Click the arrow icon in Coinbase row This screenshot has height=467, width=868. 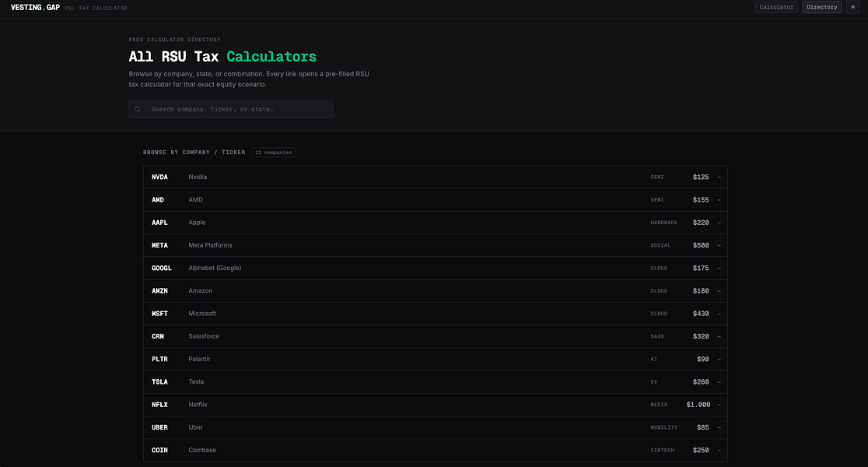point(719,450)
